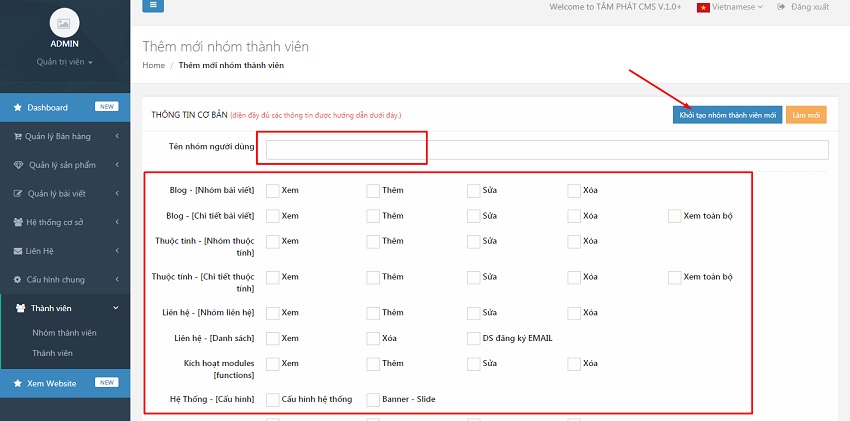
Task: Click the shopping cart icon for Quản lý Bán hàng
Action: tap(17, 136)
